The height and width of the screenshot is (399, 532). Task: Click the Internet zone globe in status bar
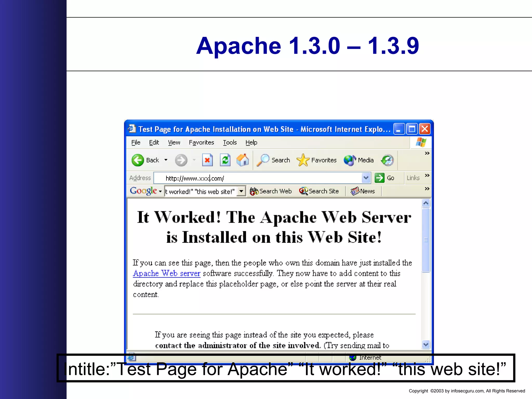353,358
